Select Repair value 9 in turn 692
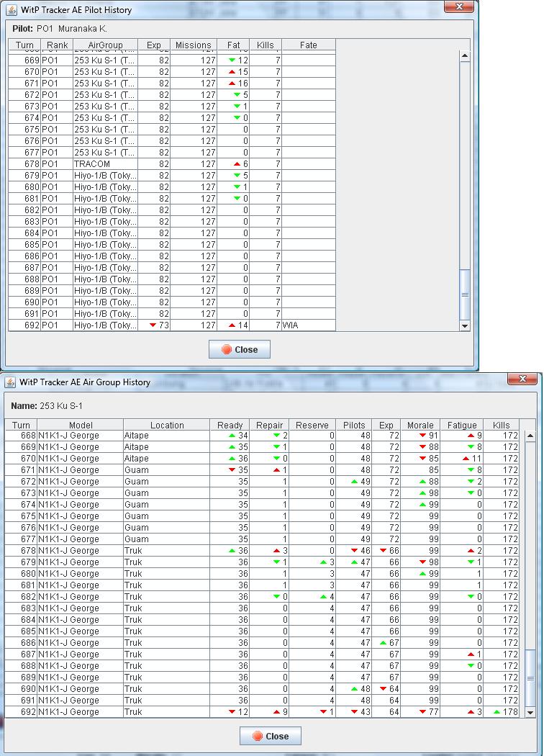The width and height of the screenshot is (544, 756). [269, 712]
